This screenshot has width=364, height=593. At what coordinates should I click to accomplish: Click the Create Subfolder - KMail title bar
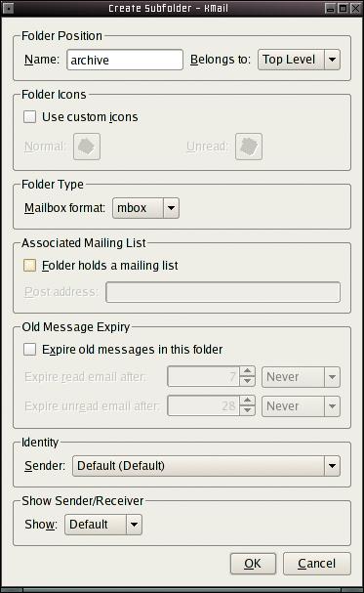click(169, 8)
